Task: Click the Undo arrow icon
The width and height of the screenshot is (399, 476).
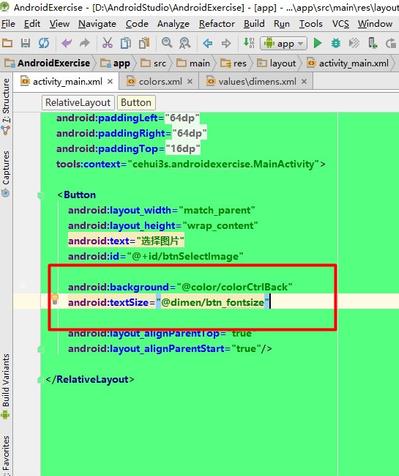Action: (x=67, y=43)
